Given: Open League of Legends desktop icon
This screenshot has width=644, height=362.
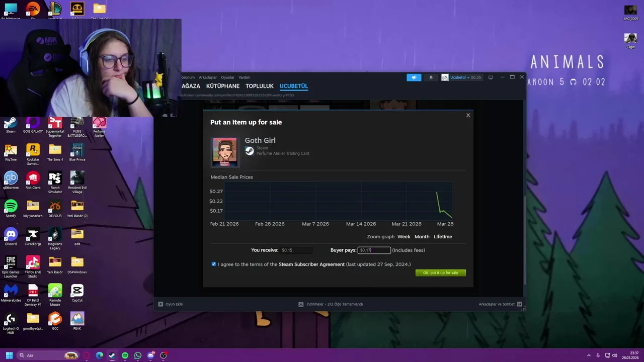Looking at the screenshot, I should click(x=55, y=10).
